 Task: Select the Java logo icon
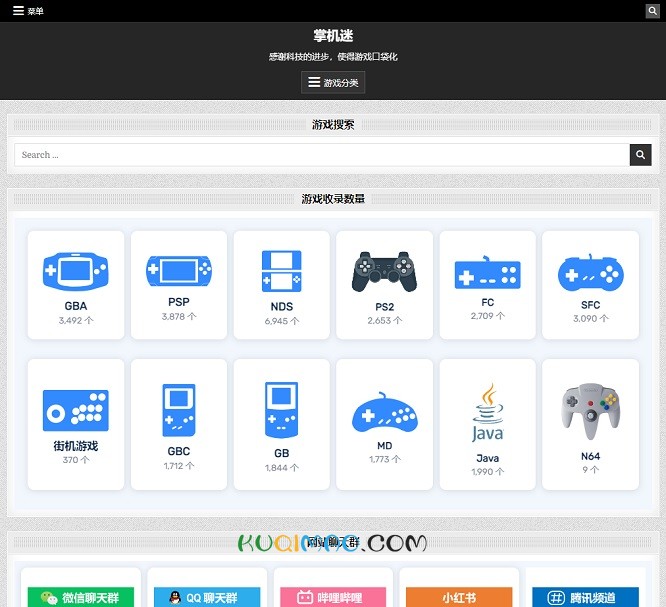[x=488, y=413]
